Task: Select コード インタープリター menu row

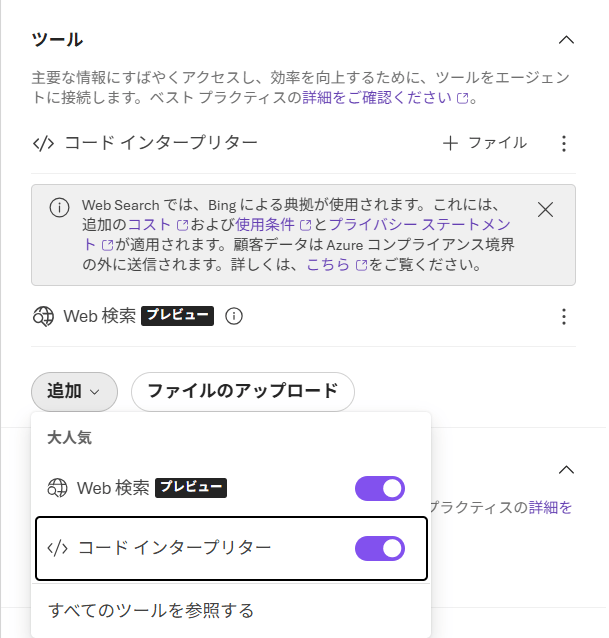Action: pyautogui.click(x=174, y=548)
